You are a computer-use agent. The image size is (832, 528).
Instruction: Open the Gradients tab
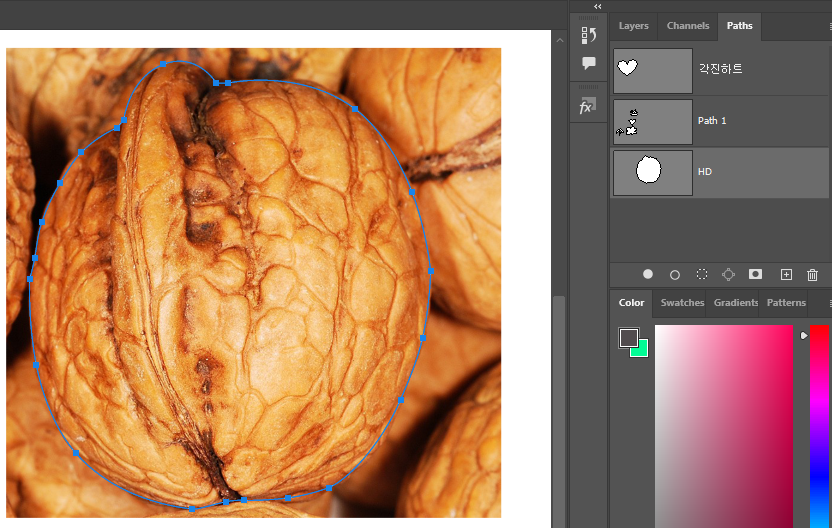click(735, 302)
